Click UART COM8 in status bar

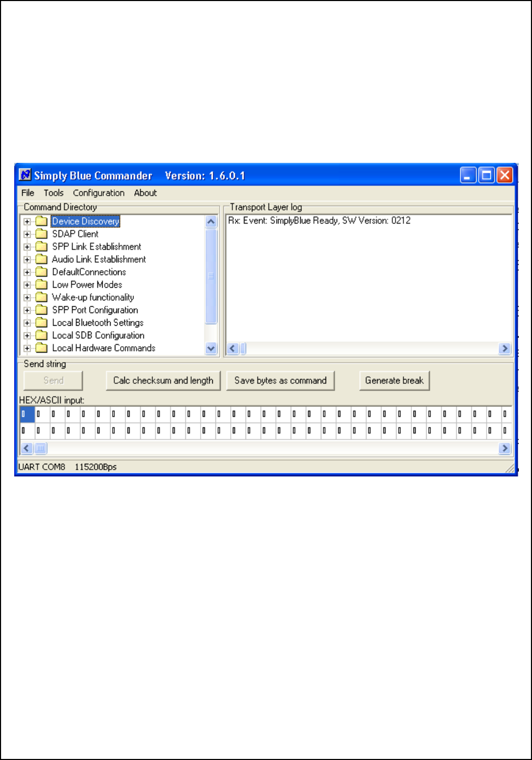click(42, 467)
